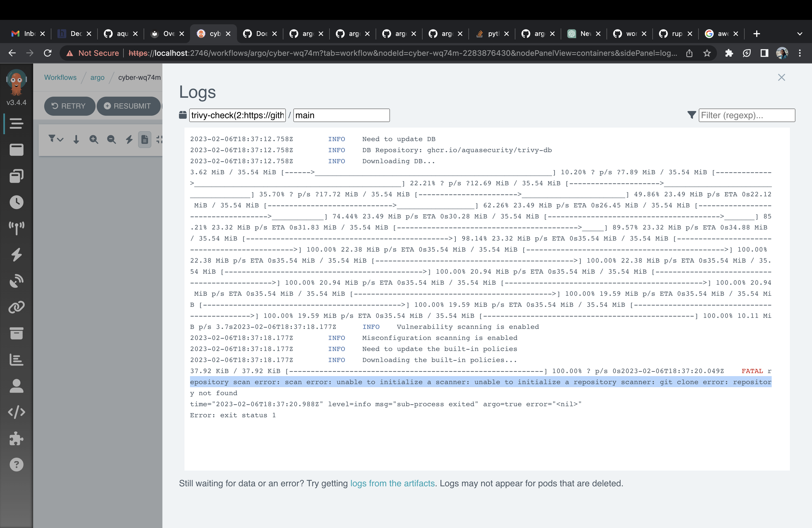Open API Docs code brackets icon

click(16, 412)
